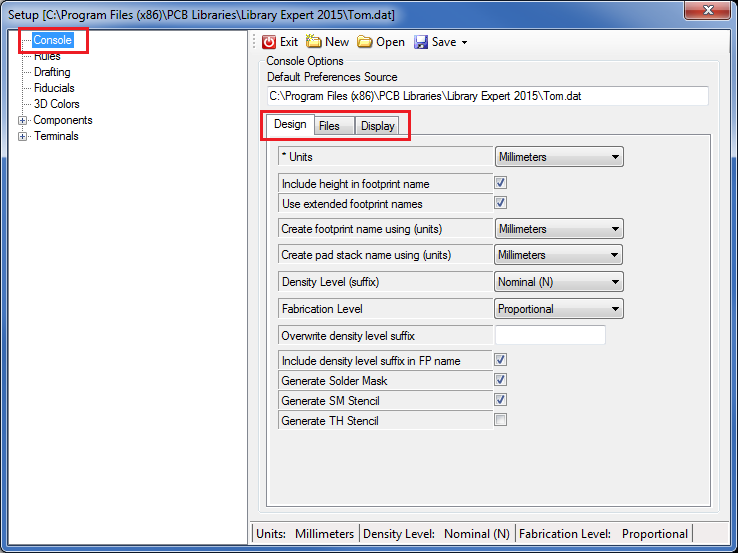Viewport: 738px width, 553px height.
Task: Open the Fabrication Level dropdown
Action: point(559,309)
